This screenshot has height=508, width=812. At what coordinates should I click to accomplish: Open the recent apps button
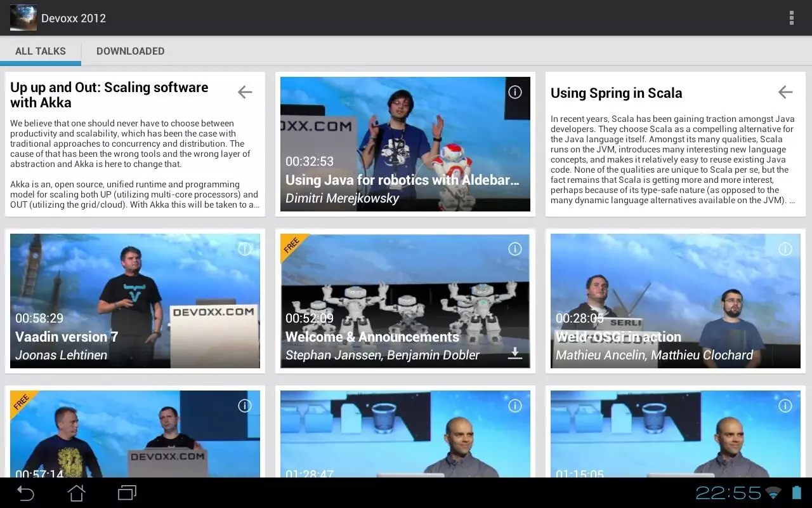[127, 493]
